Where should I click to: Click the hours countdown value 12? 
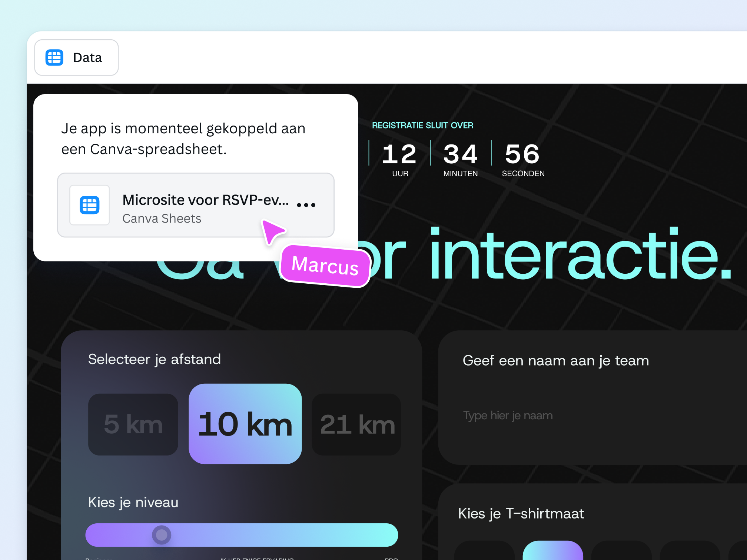click(399, 154)
